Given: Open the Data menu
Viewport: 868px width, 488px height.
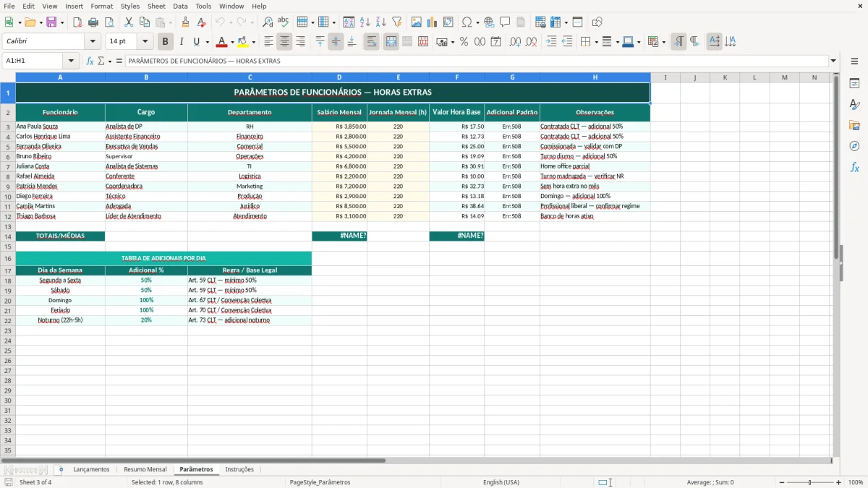Looking at the screenshot, I should click(180, 6).
